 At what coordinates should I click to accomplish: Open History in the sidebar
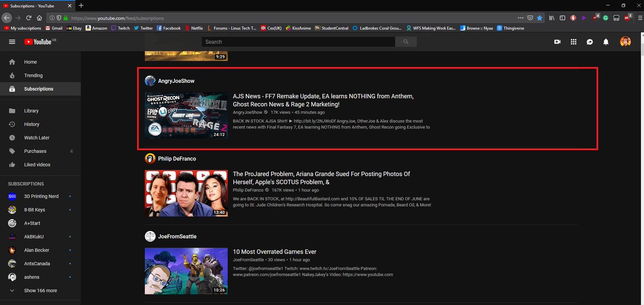point(40,124)
